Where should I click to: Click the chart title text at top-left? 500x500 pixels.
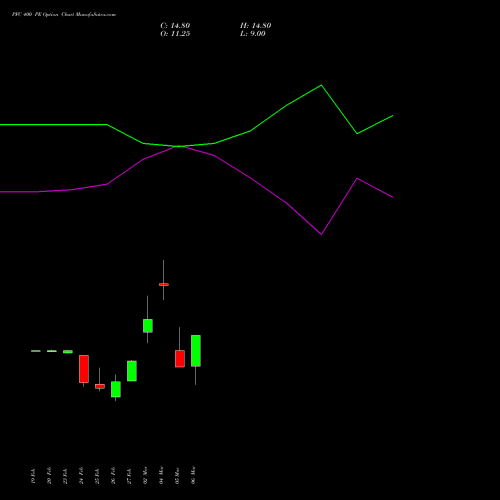tap(64, 15)
